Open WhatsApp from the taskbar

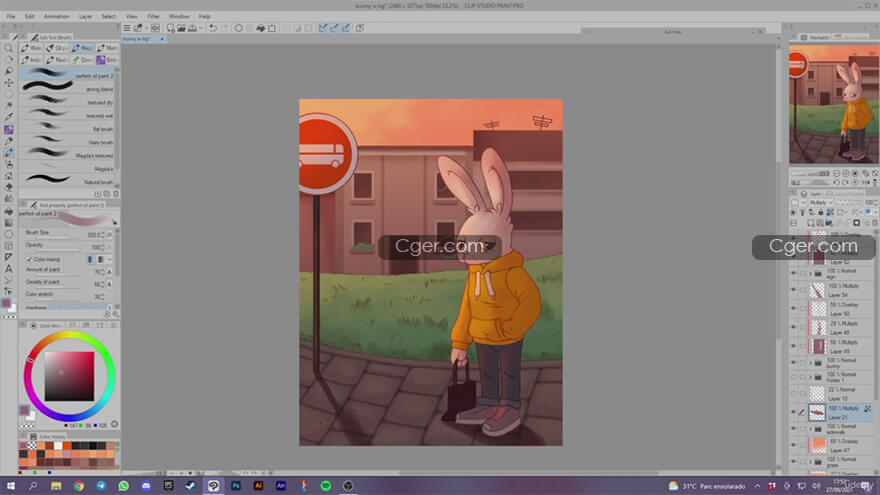pos(123,486)
